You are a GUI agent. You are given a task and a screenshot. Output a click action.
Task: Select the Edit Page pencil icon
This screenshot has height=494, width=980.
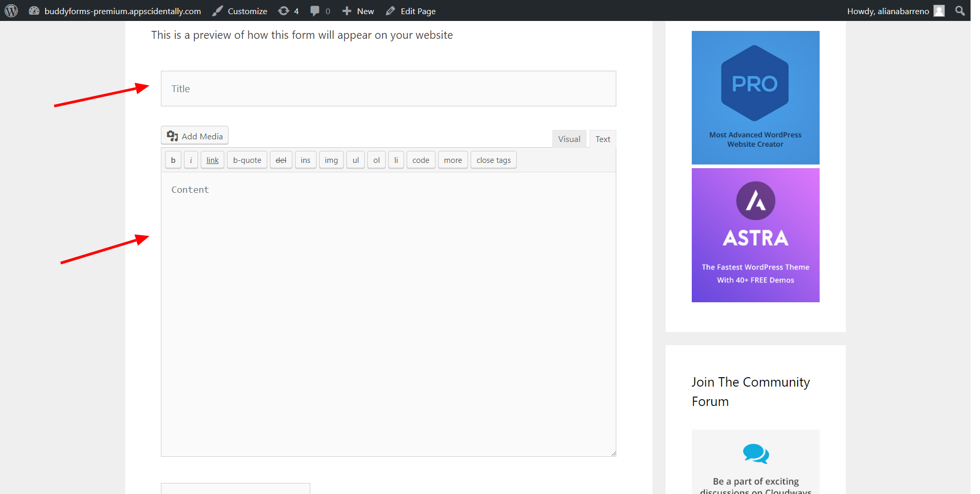pyautogui.click(x=390, y=10)
